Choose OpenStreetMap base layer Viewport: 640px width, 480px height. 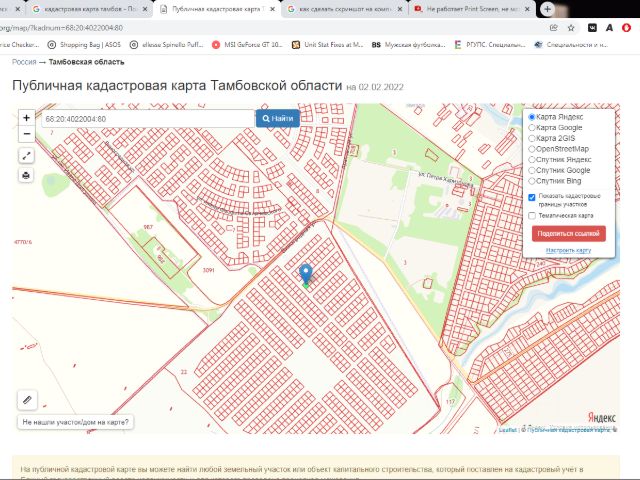pos(532,149)
